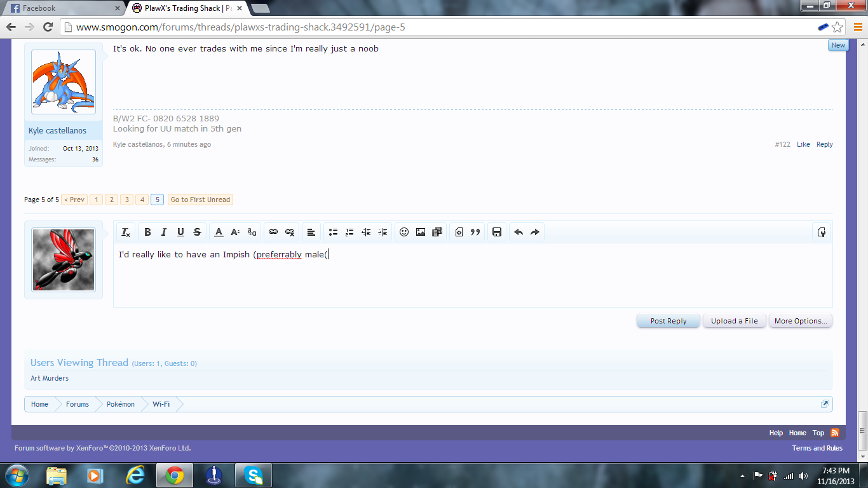Viewport: 868px width, 488px height.
Task: Click the Pokémon breadcrumb
Action: click(x=121, y=404)
